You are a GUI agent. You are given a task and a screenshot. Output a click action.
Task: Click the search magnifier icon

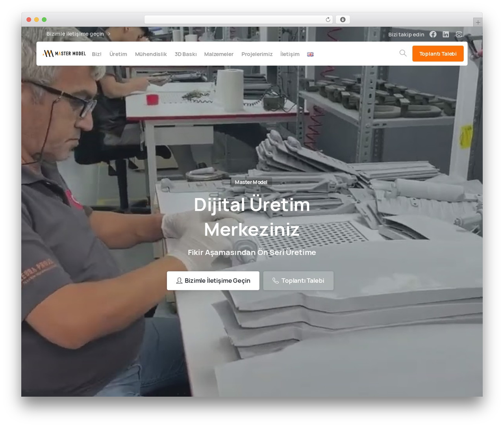403,53
